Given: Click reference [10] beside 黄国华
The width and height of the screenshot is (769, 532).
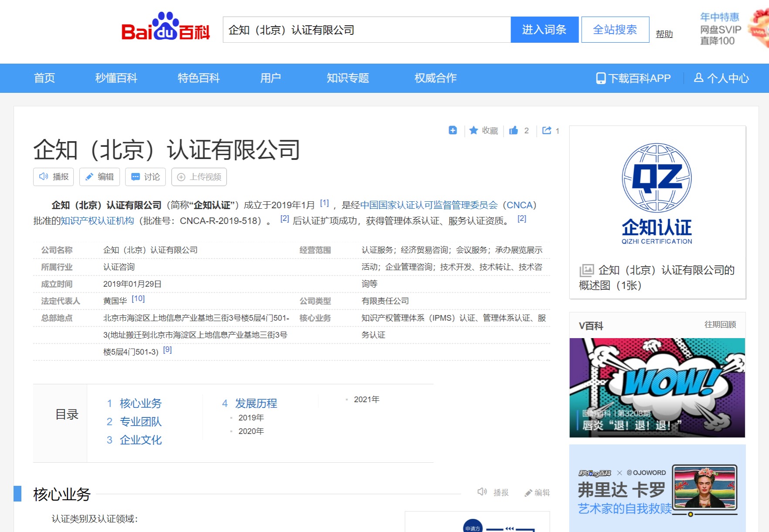Looking at the screenshot, I should (138, 298).
